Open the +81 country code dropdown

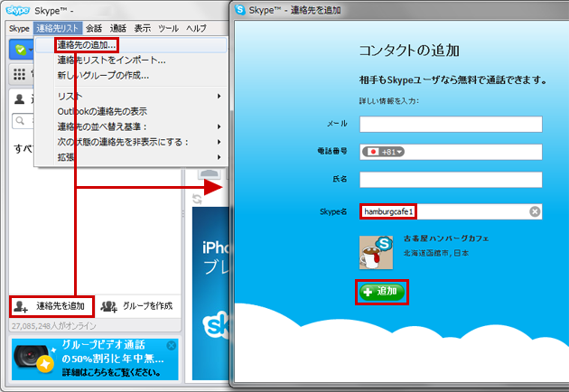point(383,152)
